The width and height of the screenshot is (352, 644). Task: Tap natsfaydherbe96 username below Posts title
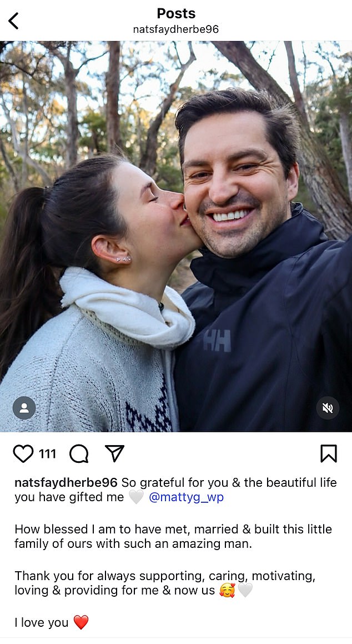coord(176,29)
